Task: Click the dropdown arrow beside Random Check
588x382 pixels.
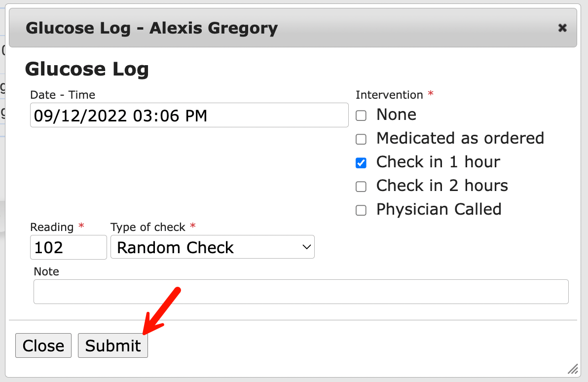Action: coord(306,247)
